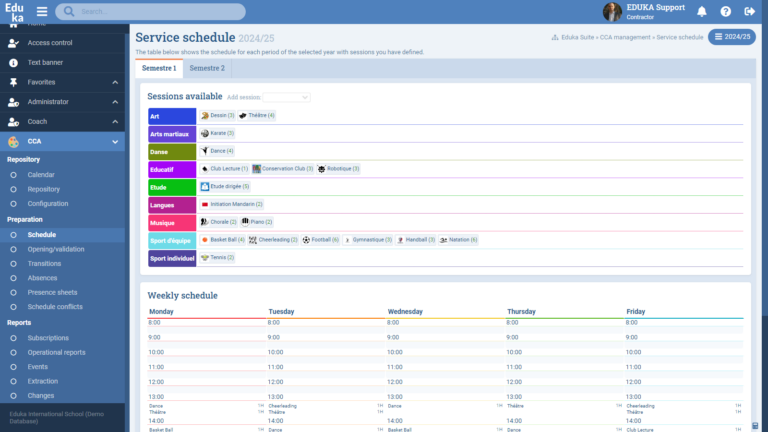The width and height of the screenshot is (768, 432).
Task: Switch to the Semestre 1 tab
Action: tap(159, 68)
